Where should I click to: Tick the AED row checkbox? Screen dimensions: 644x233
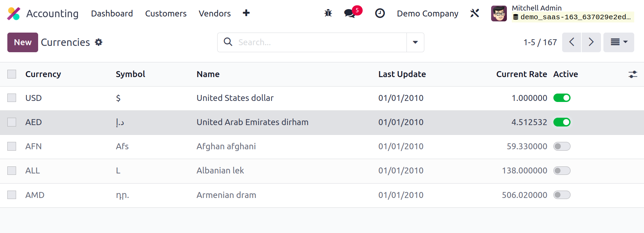[x=12, y=122]
